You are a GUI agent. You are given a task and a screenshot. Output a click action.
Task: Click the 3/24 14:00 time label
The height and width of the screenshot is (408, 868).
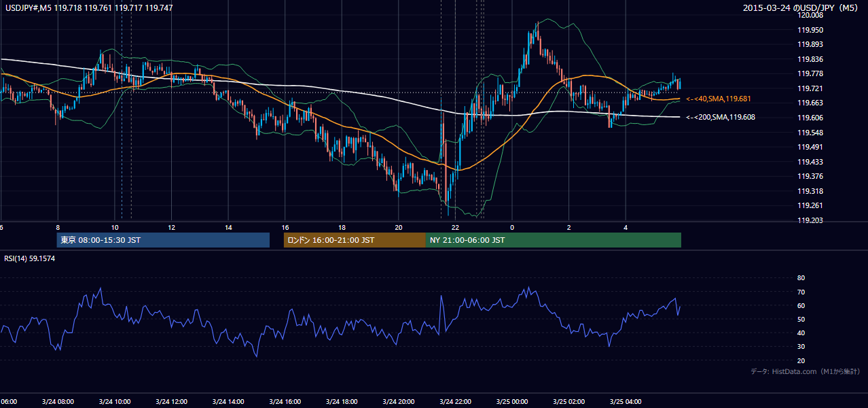click(x=228, y=402)
